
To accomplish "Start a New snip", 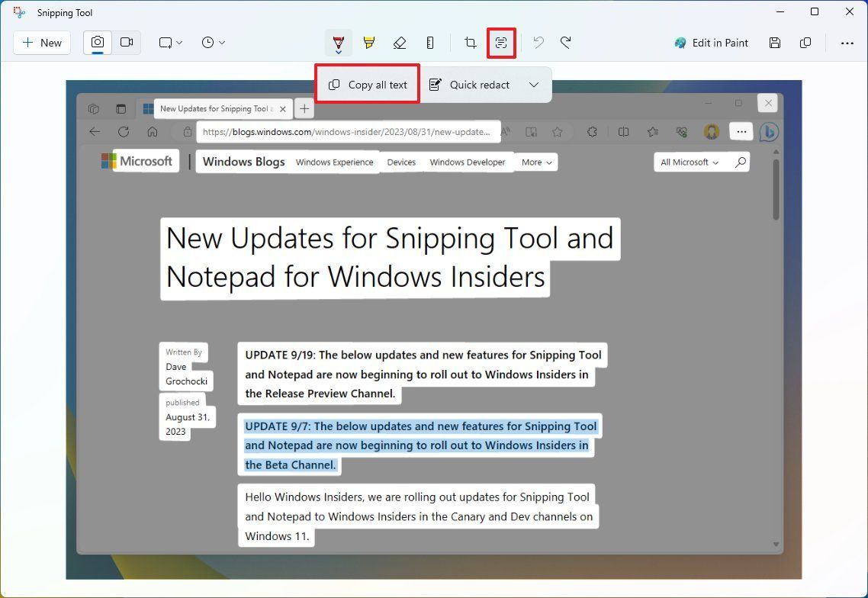I will pyautogui.click(x=41, y=43).
